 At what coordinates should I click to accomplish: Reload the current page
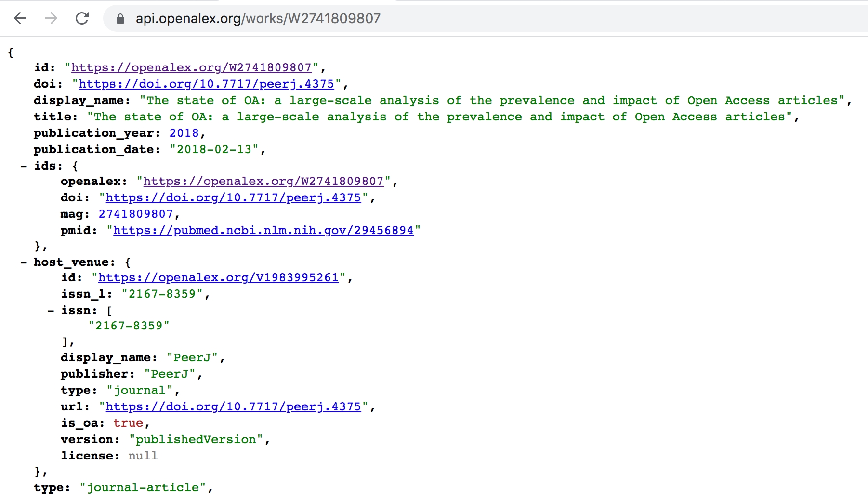82,18
